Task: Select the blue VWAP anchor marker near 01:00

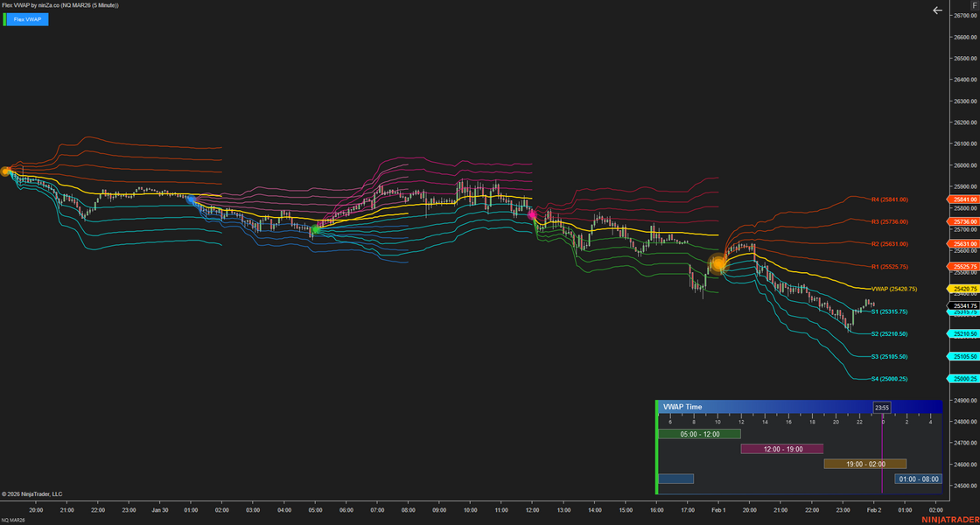Action: click(191, 200)
